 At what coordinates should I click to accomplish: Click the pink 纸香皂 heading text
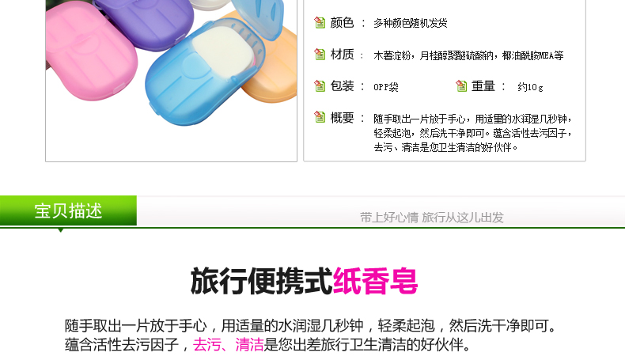click(375, 281)
